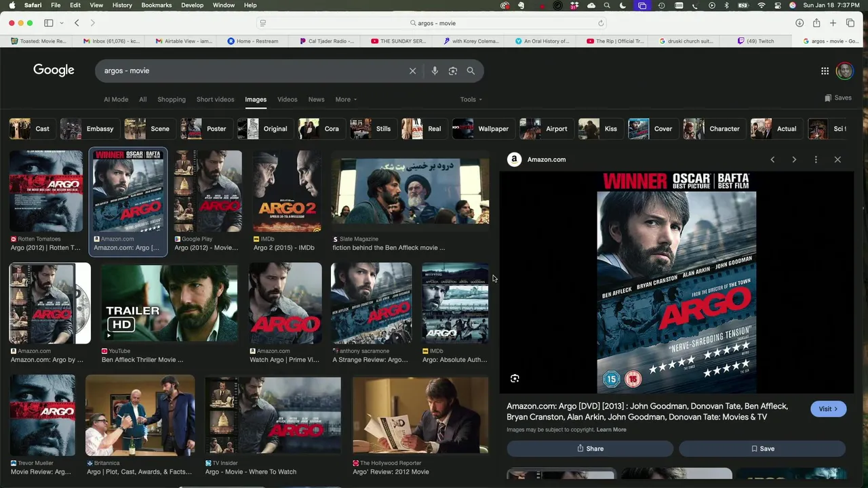Click Safari back navigation arrow

tap(77, 23)
